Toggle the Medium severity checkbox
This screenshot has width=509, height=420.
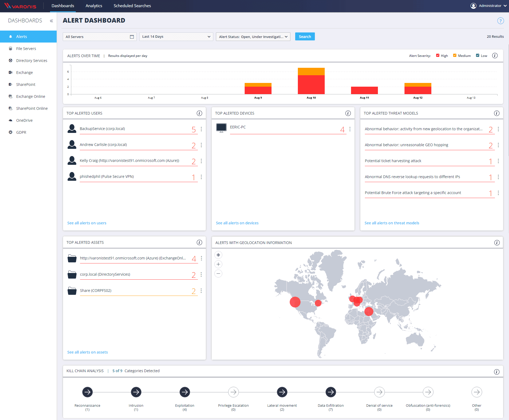[455, 56]
